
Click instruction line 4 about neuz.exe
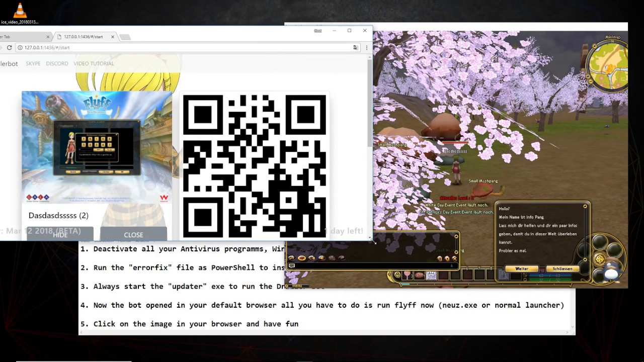coord(322,305)
